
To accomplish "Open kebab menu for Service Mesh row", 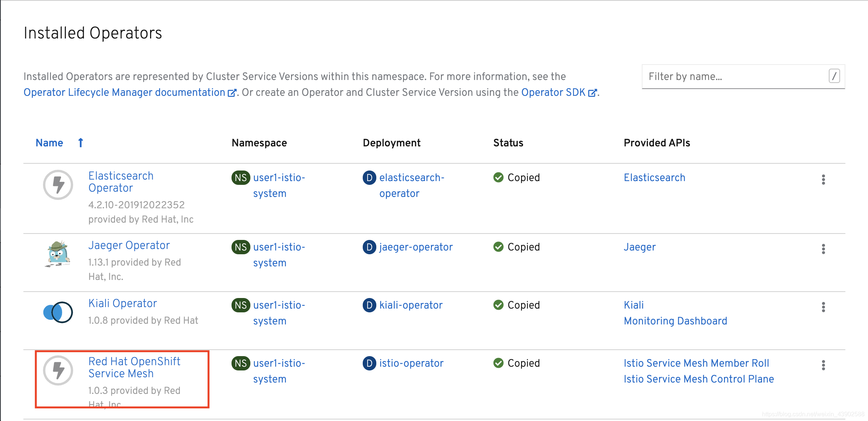I will pos(824,365).
